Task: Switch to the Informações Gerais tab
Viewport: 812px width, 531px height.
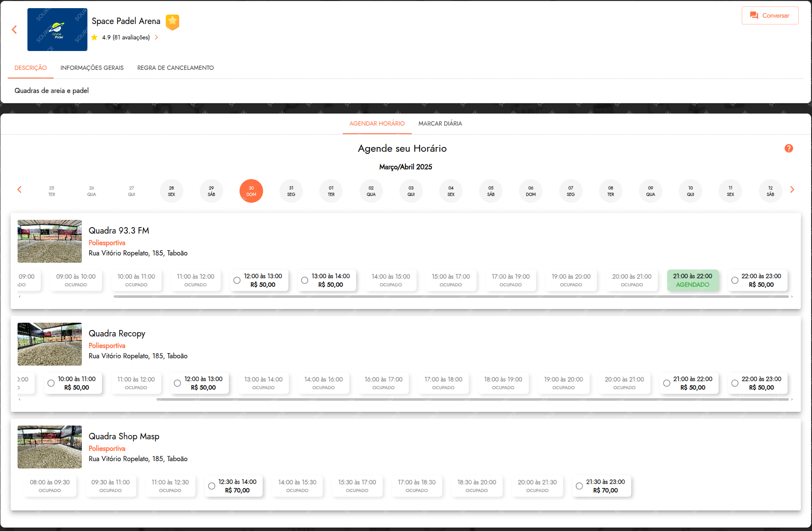Action: [92, 68]
